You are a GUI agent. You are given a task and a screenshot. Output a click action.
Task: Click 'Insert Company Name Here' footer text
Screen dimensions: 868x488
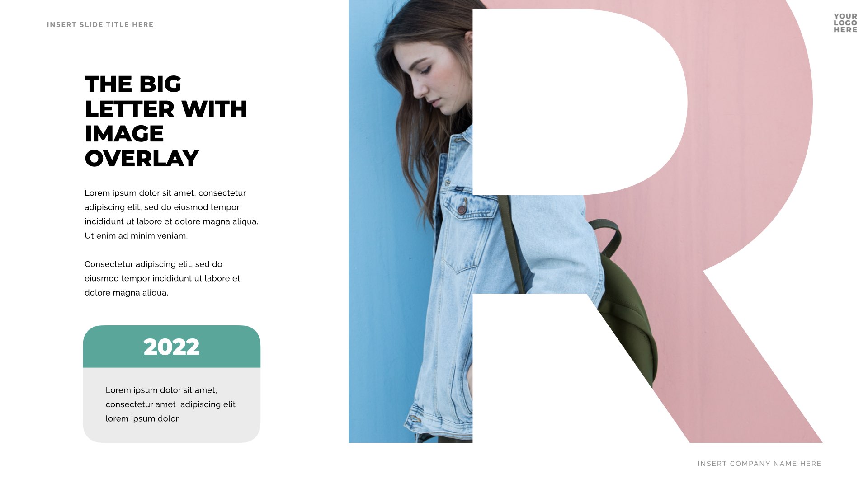(759, 464)
